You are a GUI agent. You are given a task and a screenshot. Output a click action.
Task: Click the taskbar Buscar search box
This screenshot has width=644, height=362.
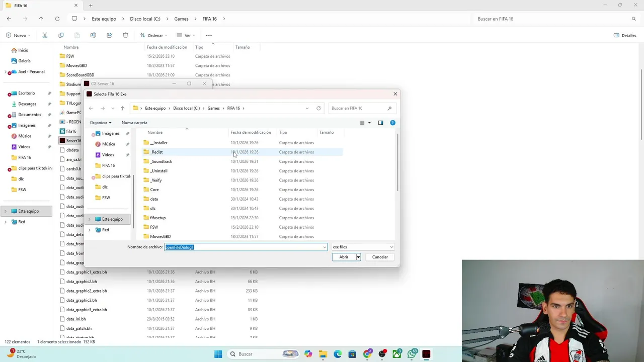(263, 354)
